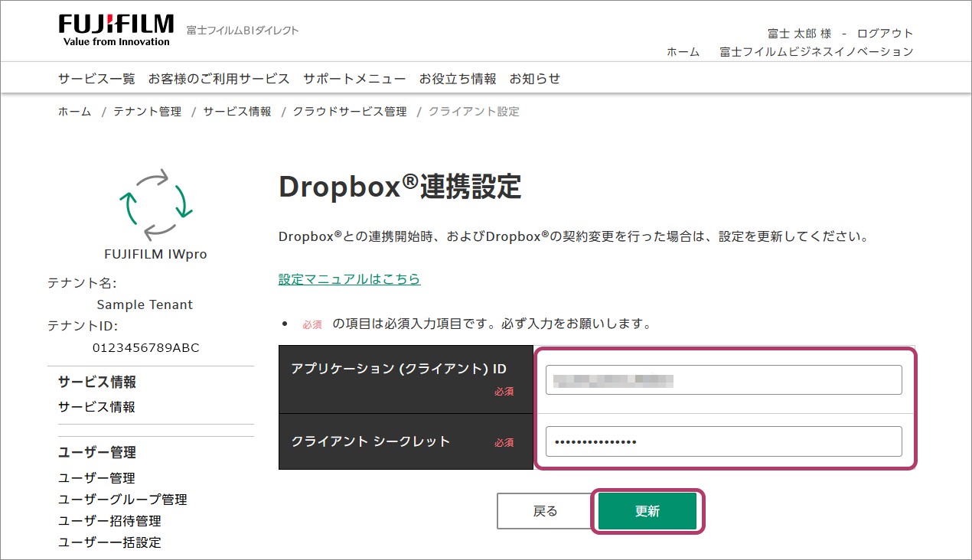The height and width of the screenshot is (560, 972).
Task: Click the FUJIFILM logo
Action: [116, 30]
